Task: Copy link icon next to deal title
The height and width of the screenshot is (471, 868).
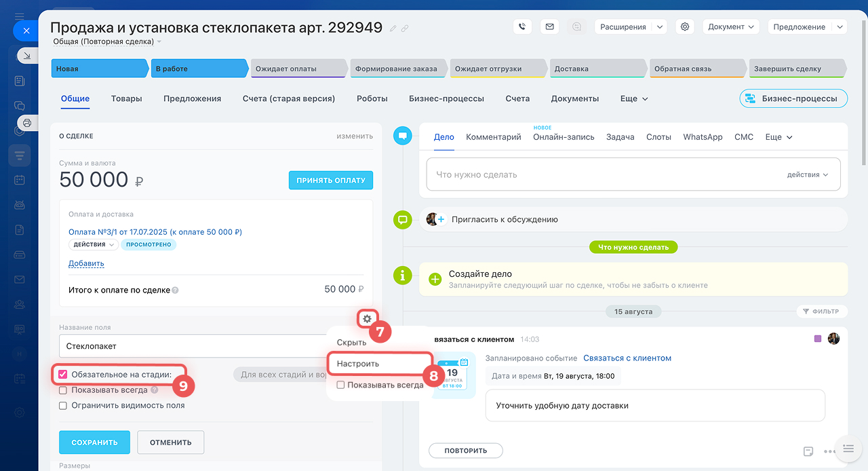Action: pos(405,29)
